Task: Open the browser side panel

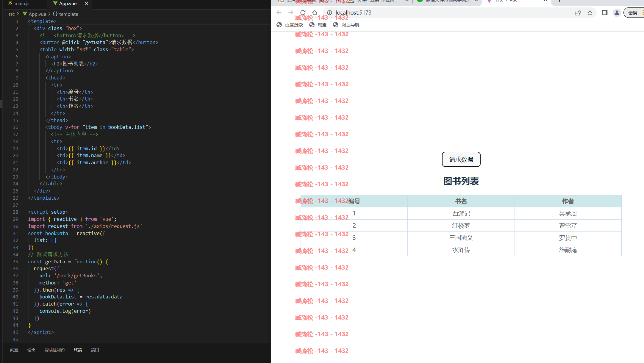Action: 605,12
